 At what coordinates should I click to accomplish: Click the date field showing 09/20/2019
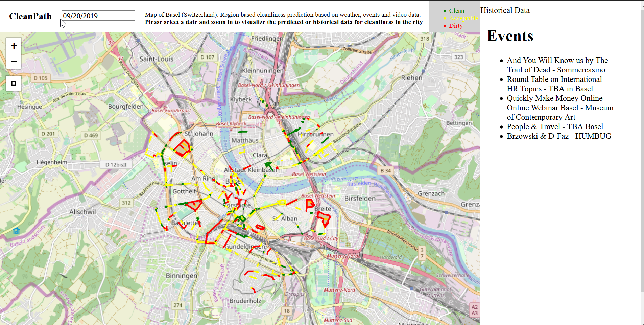tap(98, 16)
